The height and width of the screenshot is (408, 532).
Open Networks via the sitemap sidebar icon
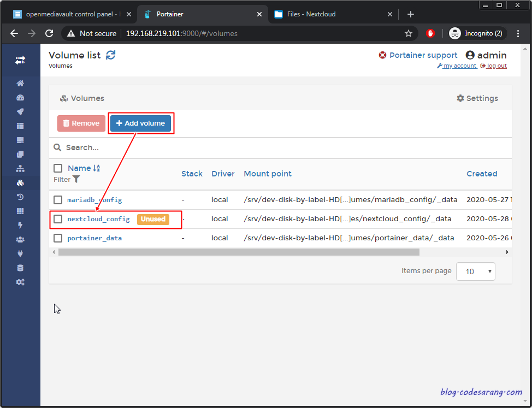[20, 169]
